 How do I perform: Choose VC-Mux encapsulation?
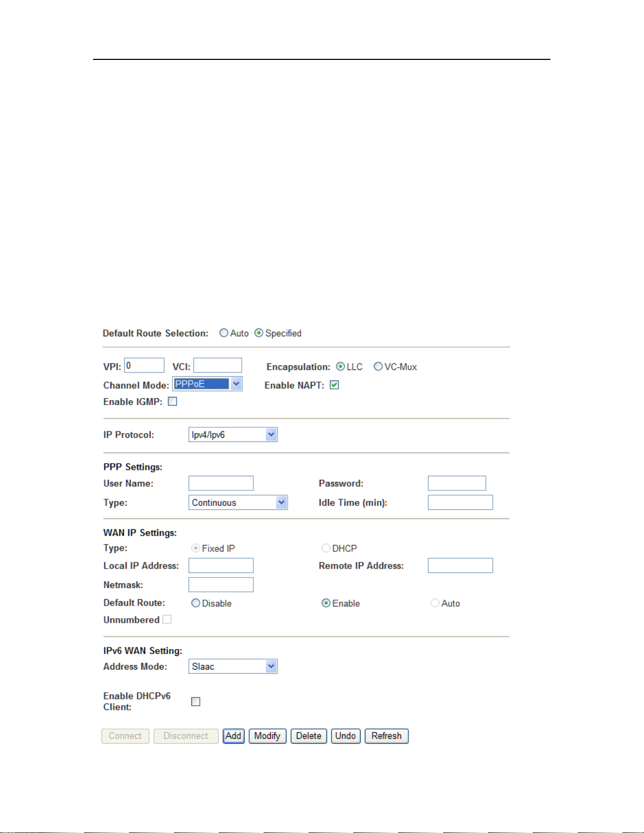(x=378, y=367)
